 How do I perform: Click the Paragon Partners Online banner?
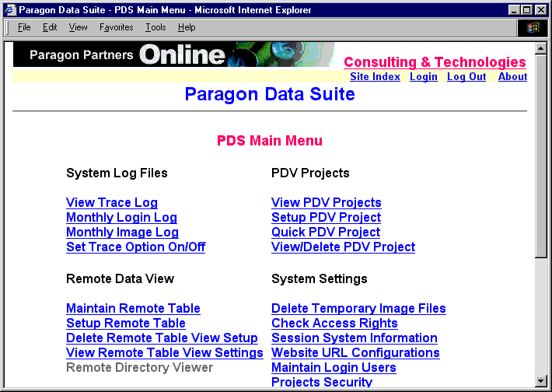(x=174, y=54)
